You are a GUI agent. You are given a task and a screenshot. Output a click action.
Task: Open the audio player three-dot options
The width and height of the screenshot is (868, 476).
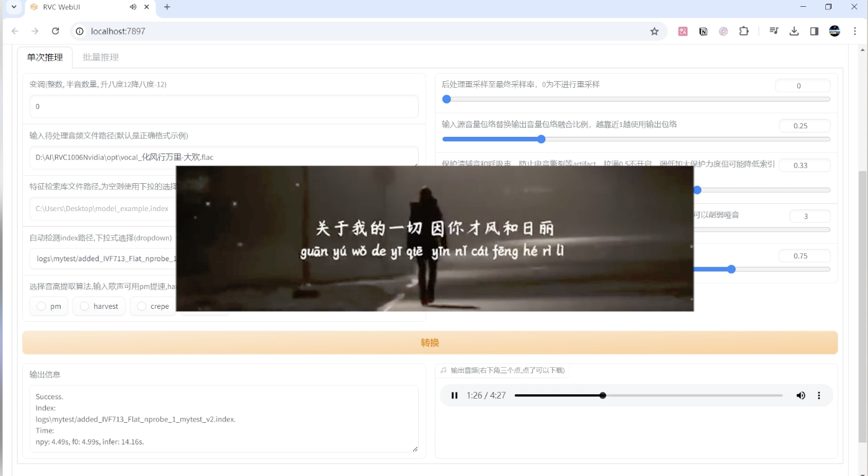coord(819,396)
